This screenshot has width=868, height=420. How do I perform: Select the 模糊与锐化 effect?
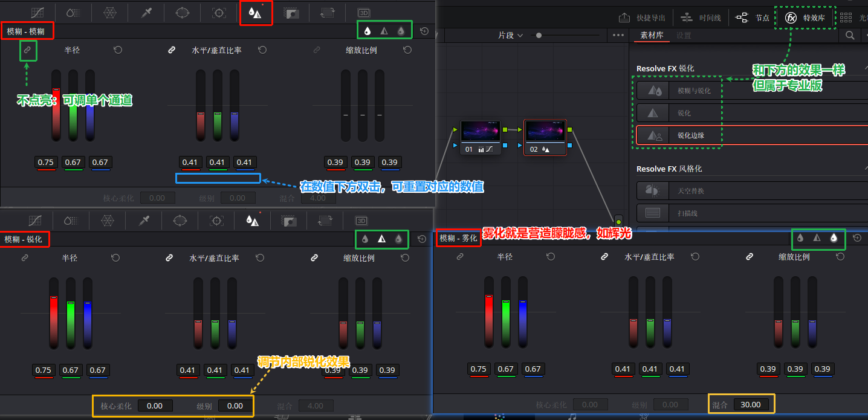click(752, 91)
